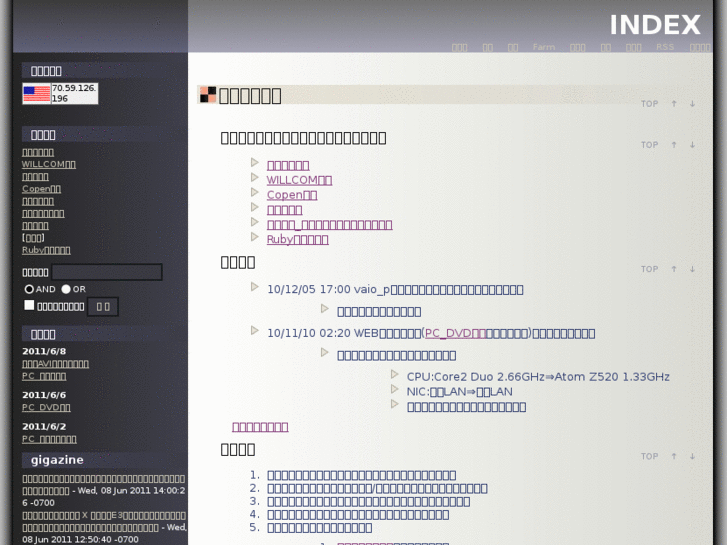Click the TOP link in the heading above the 10/12/05 entry

click(x=650, y=269)
